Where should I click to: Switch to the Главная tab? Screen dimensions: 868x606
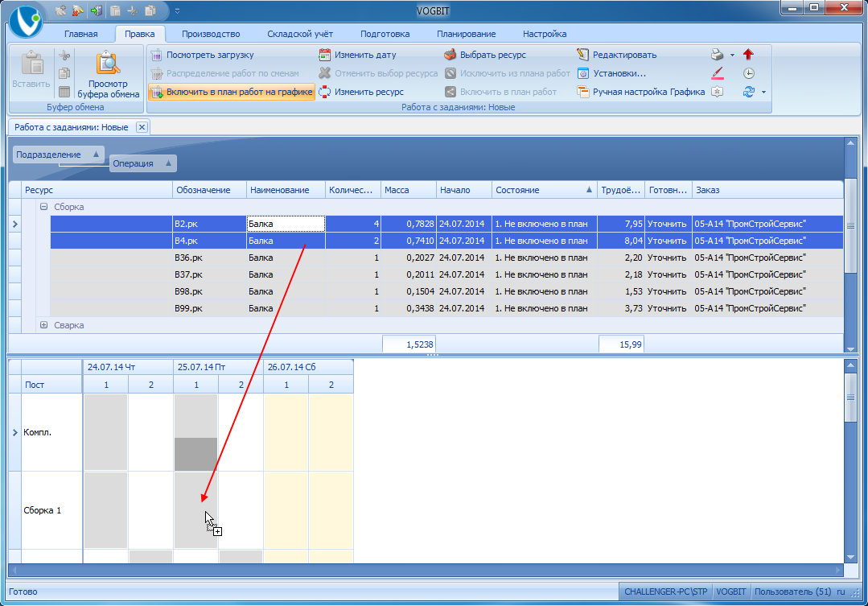(80, 34)
